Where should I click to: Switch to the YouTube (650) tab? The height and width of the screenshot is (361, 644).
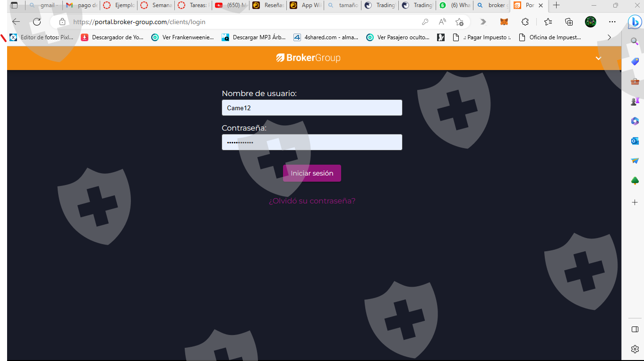pyautogui.click(x=231, y=5)
